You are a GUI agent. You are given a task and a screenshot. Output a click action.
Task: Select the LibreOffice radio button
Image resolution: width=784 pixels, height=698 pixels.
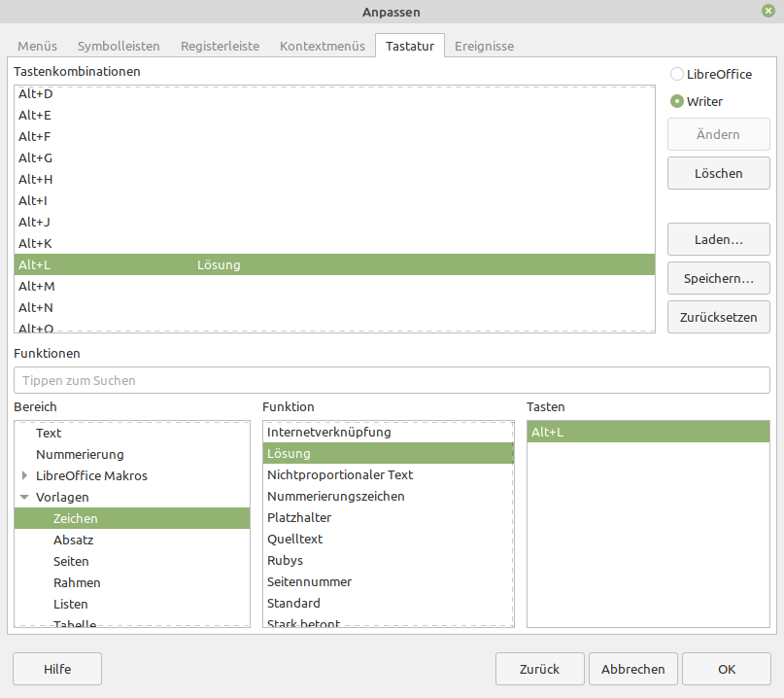tap(677, 74)
